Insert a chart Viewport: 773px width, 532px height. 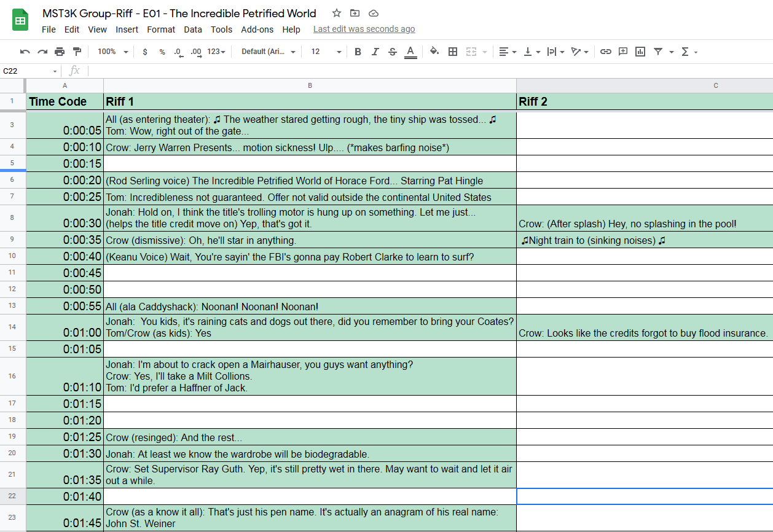point(640,52)
